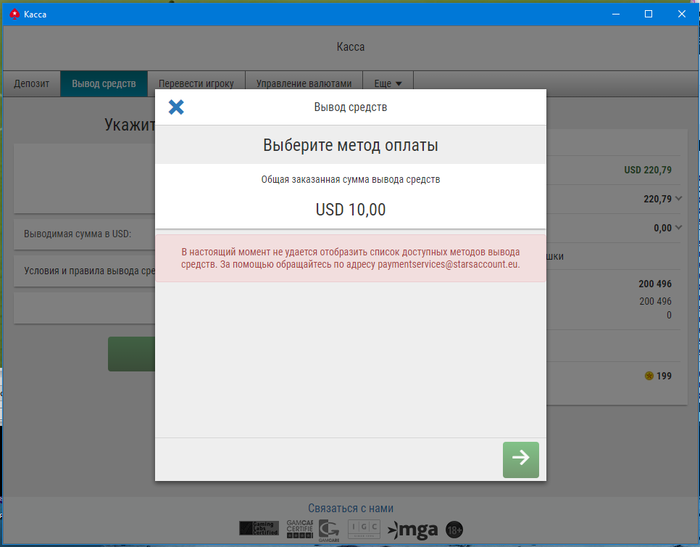
Task: Click the mga logo
Action: click(x=413, y=530)
